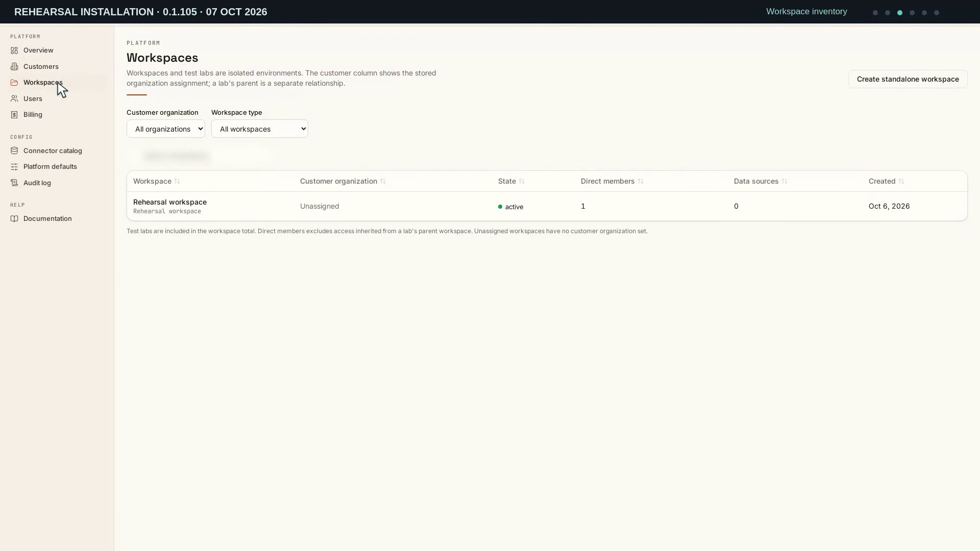Click the Platform defaults sliders icon

pos(14,167)
